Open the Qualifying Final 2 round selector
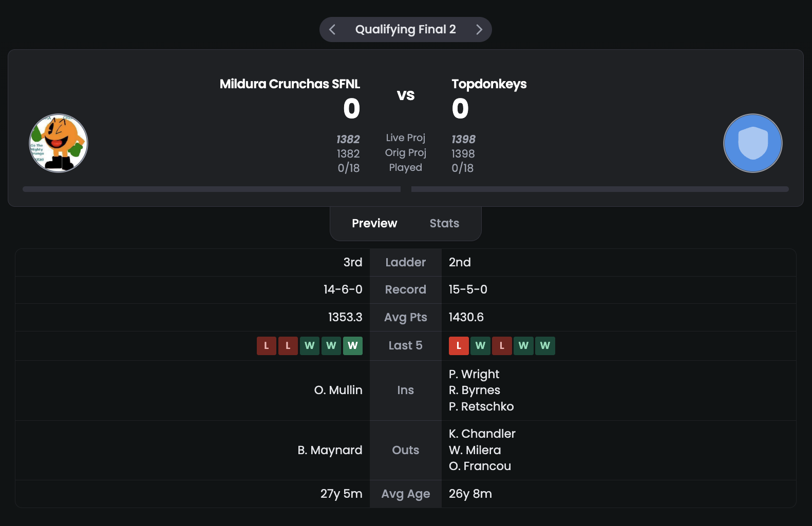Image resolution: width=812 pixels, height=526 pixels. click(x=406, y=30)
